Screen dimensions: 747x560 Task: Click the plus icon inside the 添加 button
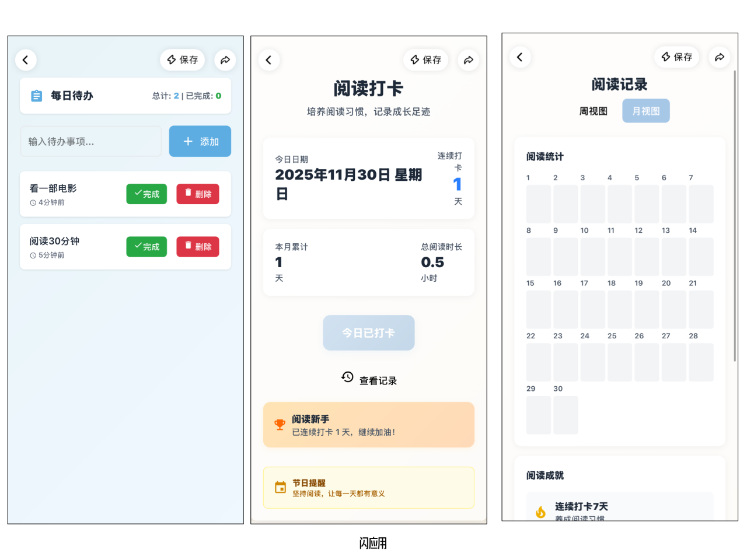tap(187, 141)
